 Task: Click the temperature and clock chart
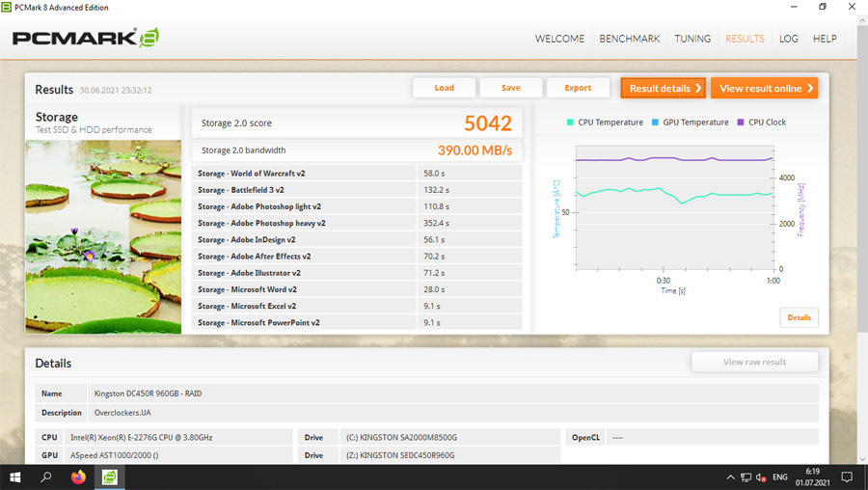675,207
